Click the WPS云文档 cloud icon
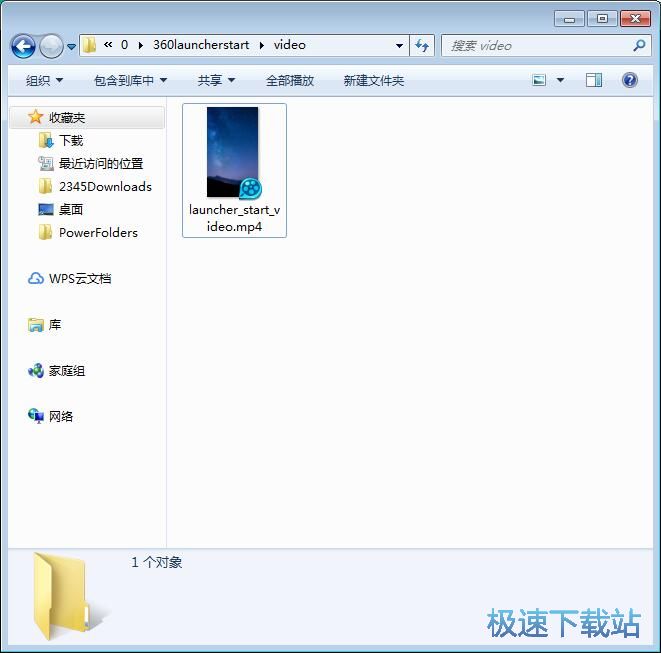This screenshot has width=661, height=653. point(36,278)
